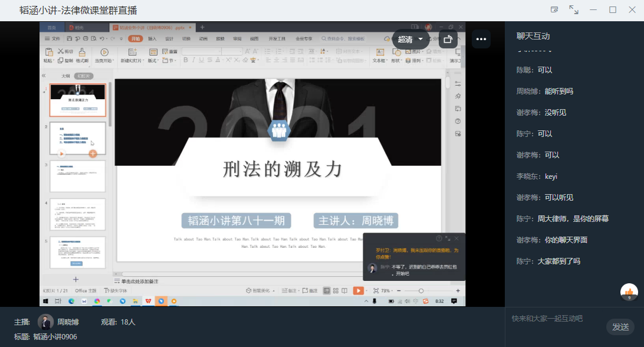The height and width of the screenshot is (347, 644).
Task: Click the plus button to open new WPS tab
Action: pyautogui.click(x=202, y=28)
